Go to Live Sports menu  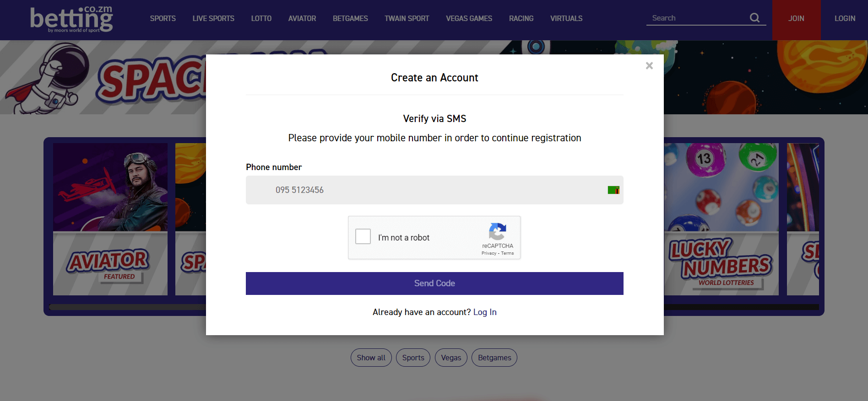(x=213, y=19)
